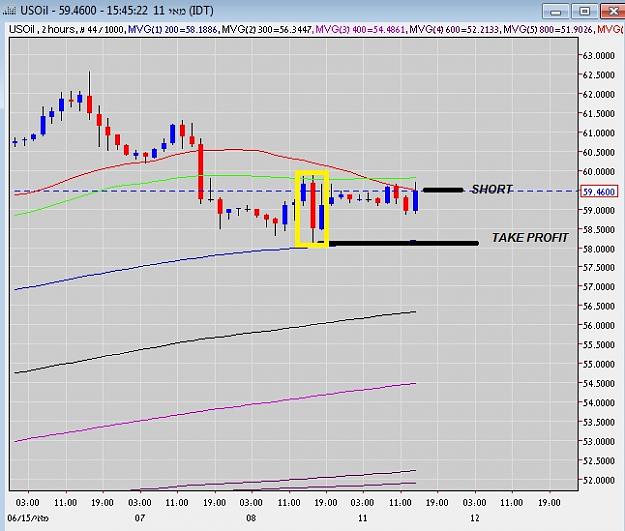Click the window title text USOil - 59.4600
Viewport: 625px width, 531px height.
59,10
